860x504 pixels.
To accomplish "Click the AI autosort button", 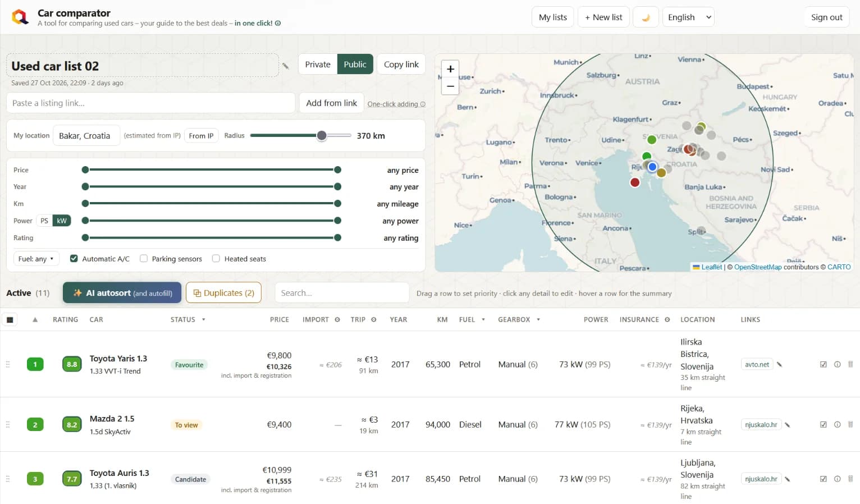I will coord(122,293).
